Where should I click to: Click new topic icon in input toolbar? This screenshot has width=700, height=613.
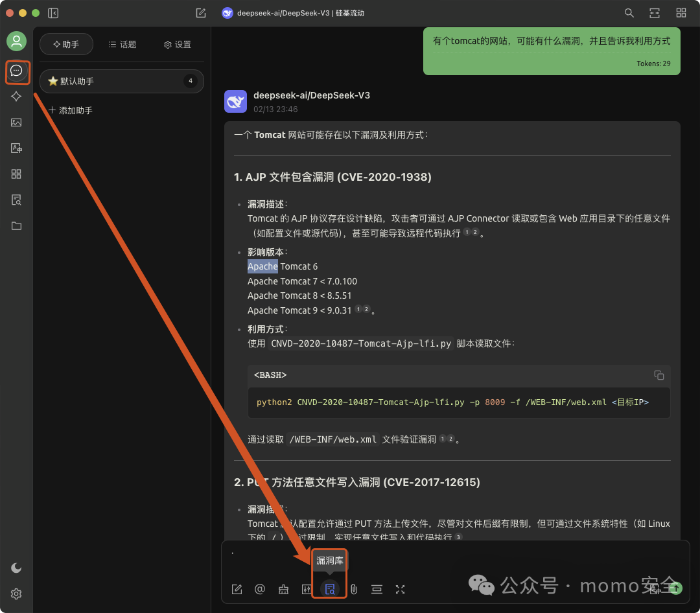(237, 589)
